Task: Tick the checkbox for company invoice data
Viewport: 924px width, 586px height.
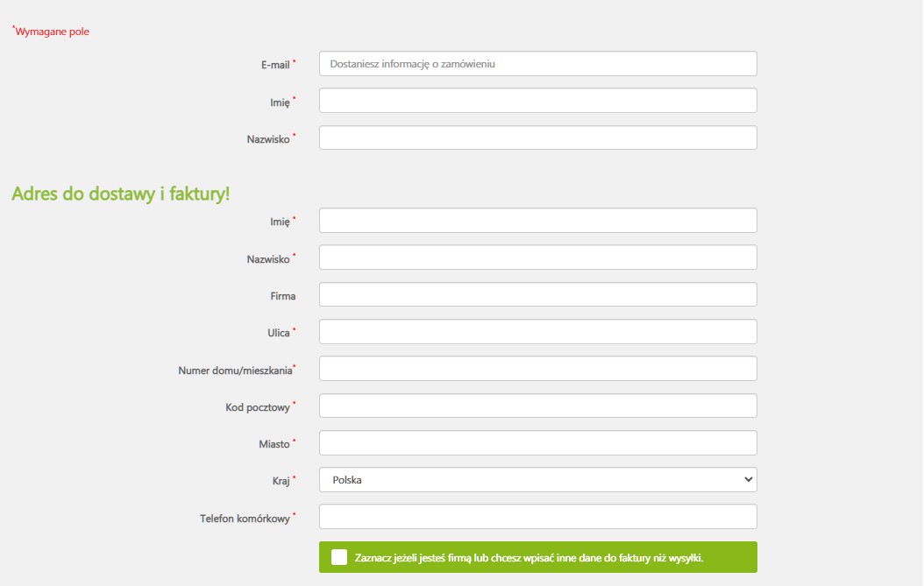Action: click(339, 557)
